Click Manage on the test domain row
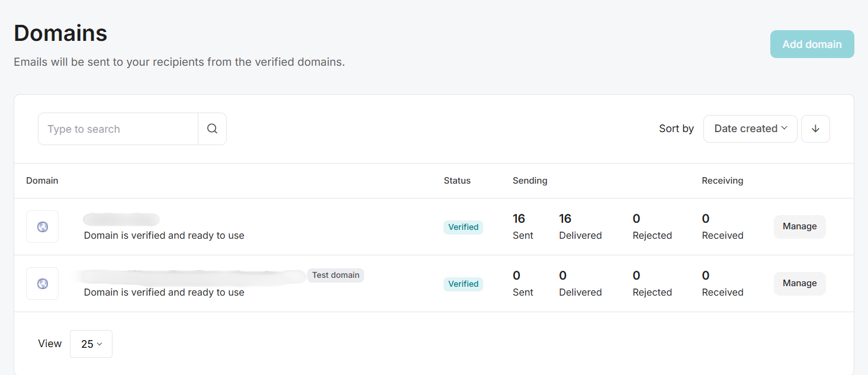Image resolution: width=868 pixels, height=375 pixels. pos(799,283)
